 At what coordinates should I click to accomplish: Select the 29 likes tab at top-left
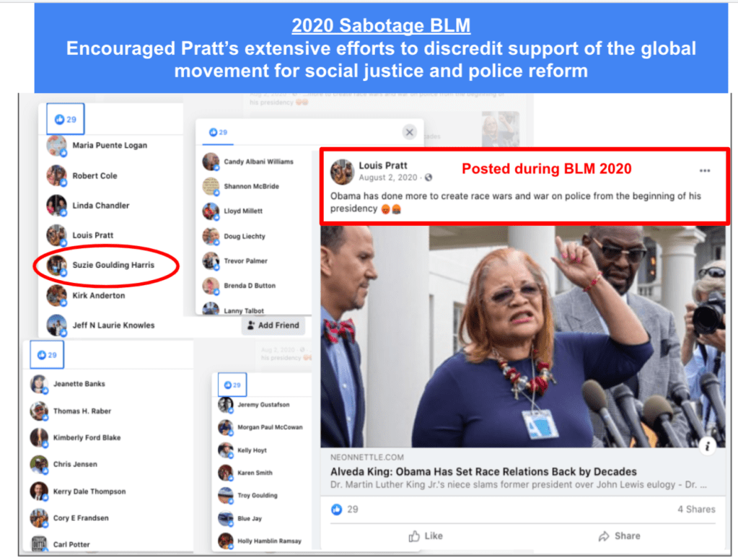pos(66,119)
